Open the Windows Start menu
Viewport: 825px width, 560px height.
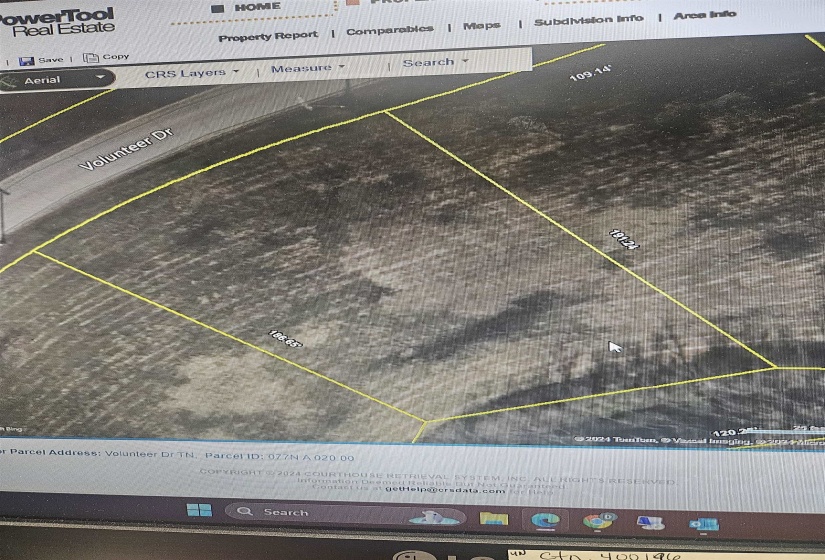point(199,511)
